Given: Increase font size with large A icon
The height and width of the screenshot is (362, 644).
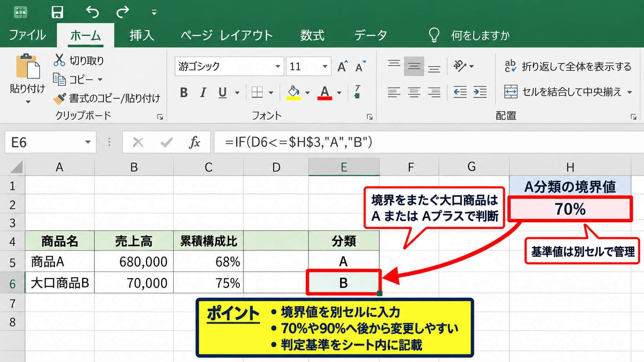Looking at the screenshot, I should 342,66.
